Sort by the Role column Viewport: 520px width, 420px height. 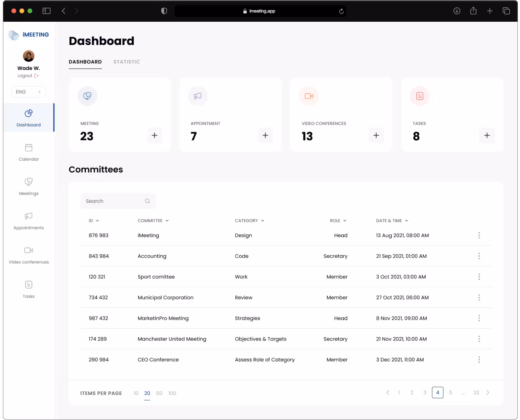click(338, 221)
